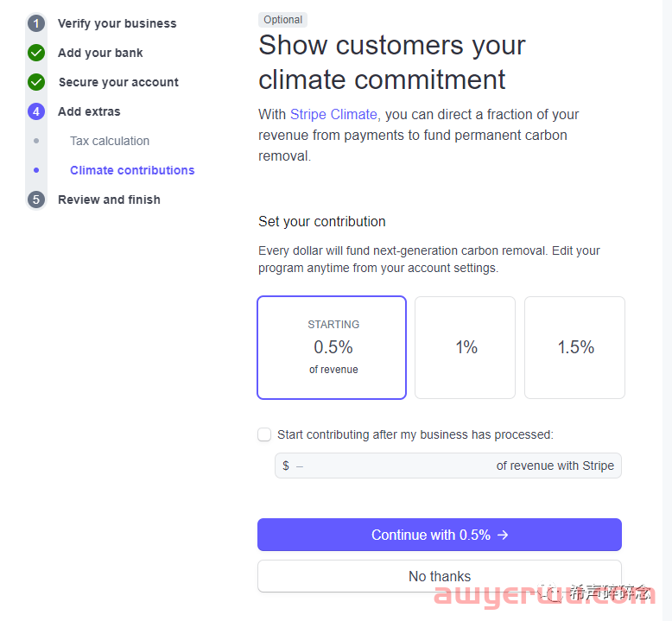Click green checkmark beside Add your bank
This screenshot has height=621, width=672.
tap(36, 53)
